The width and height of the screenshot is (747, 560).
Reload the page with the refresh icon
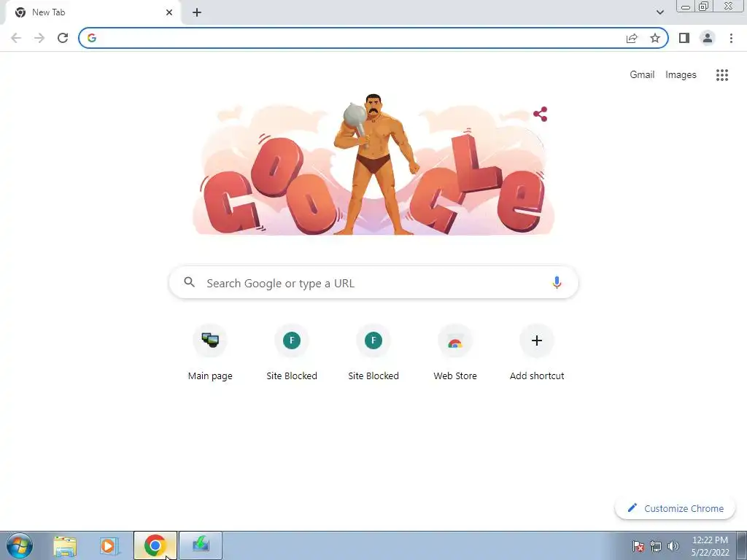[x=63, y=38]
